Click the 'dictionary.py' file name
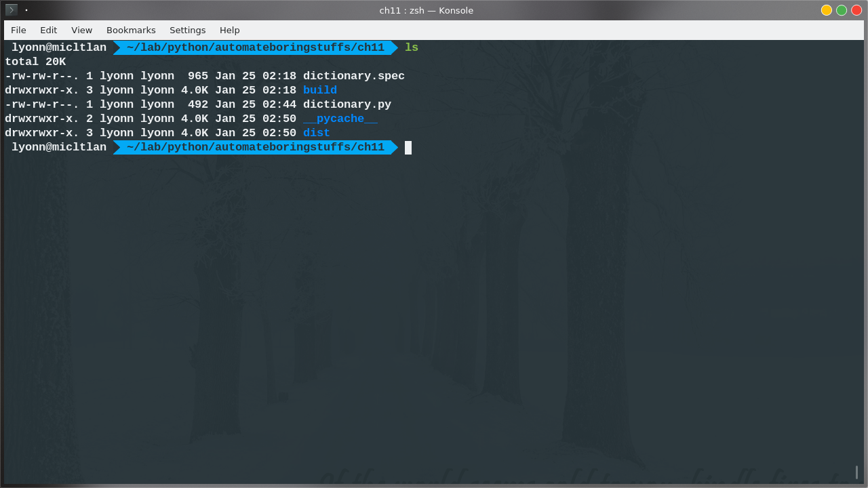This screenshot has width=868, height=488. point(347,104)
